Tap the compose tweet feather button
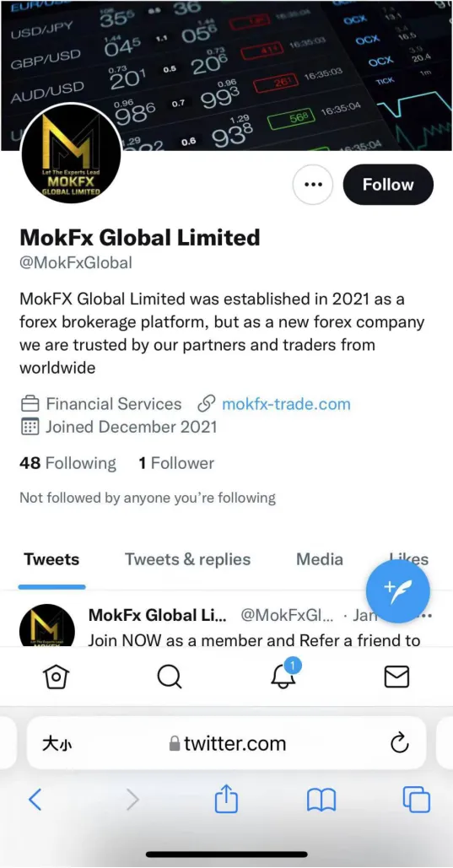Screen dimensions: 453x868 click(x=397, y=591)
